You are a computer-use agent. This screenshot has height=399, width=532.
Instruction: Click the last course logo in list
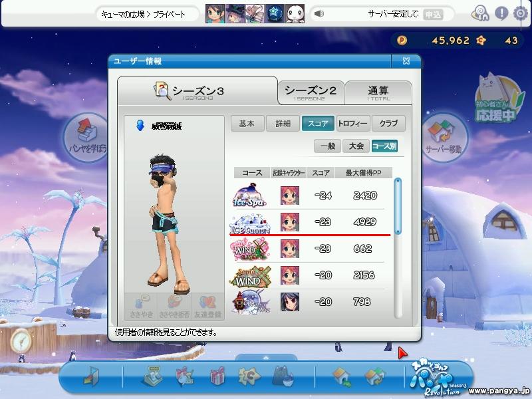point(251,303)
